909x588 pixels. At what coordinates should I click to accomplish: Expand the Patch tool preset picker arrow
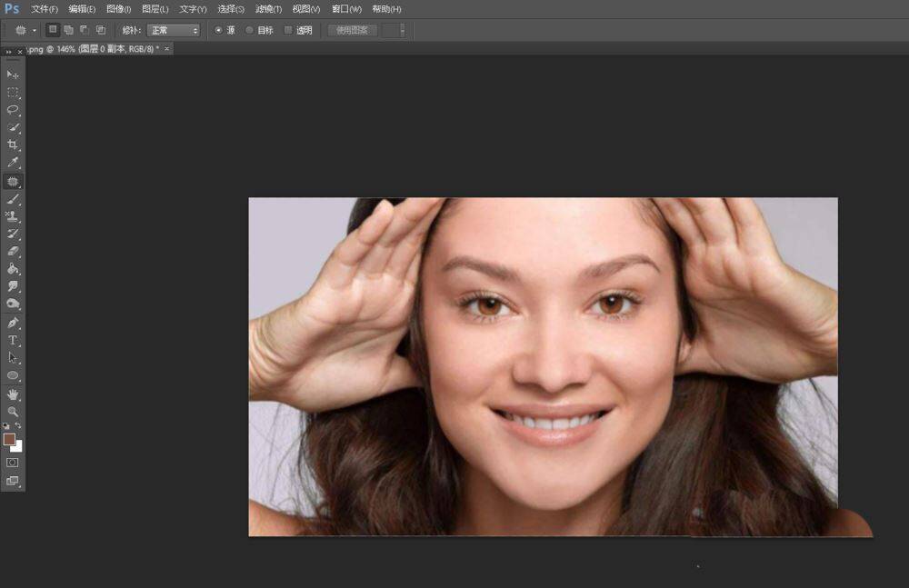(35, 30)
